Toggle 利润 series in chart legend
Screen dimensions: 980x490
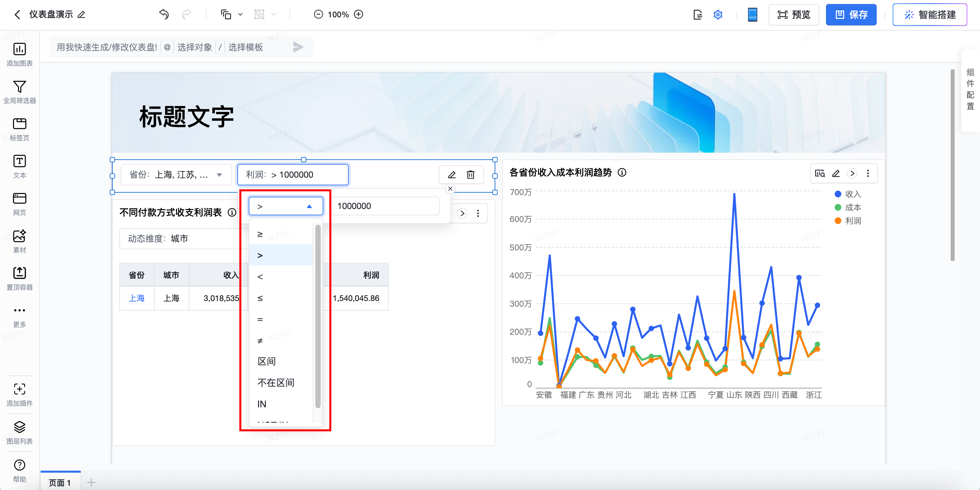point(848,221)
